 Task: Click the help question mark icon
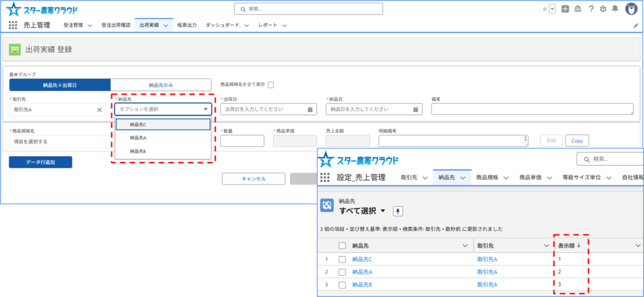pyautogui.click(x=591, y=9)
